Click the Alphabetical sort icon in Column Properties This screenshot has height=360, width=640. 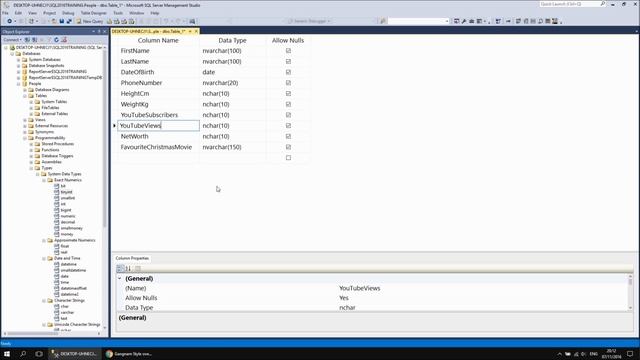click(128, 268)
